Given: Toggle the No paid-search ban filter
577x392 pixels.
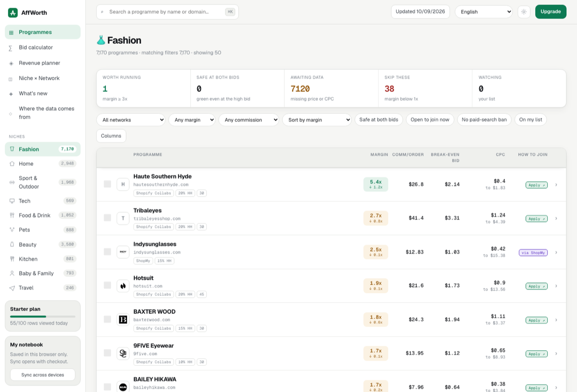Looking at the screenshot, I should (484, 120).
